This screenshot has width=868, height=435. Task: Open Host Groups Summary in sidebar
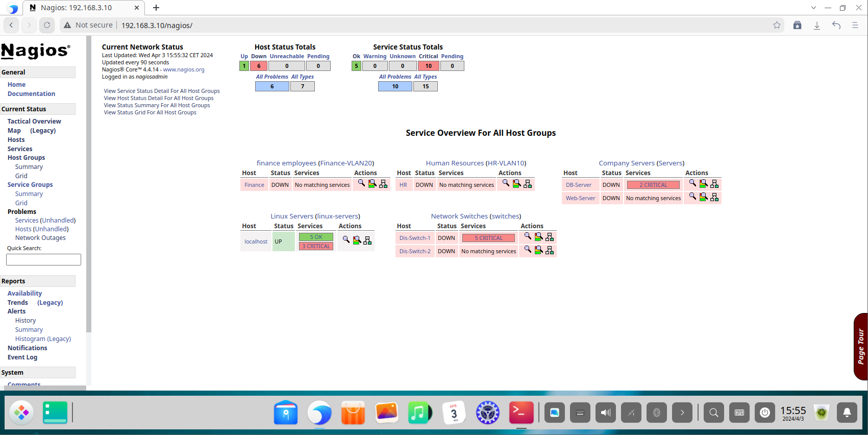point(29,167)
